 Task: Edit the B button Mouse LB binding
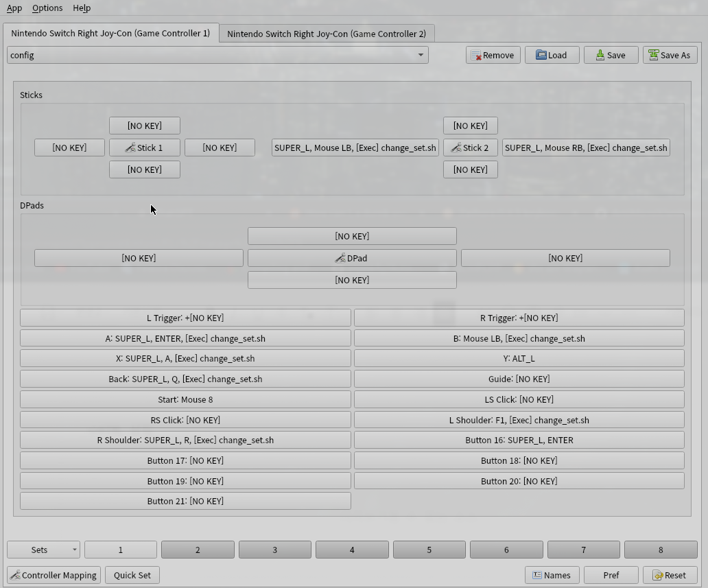pos(519,338)
